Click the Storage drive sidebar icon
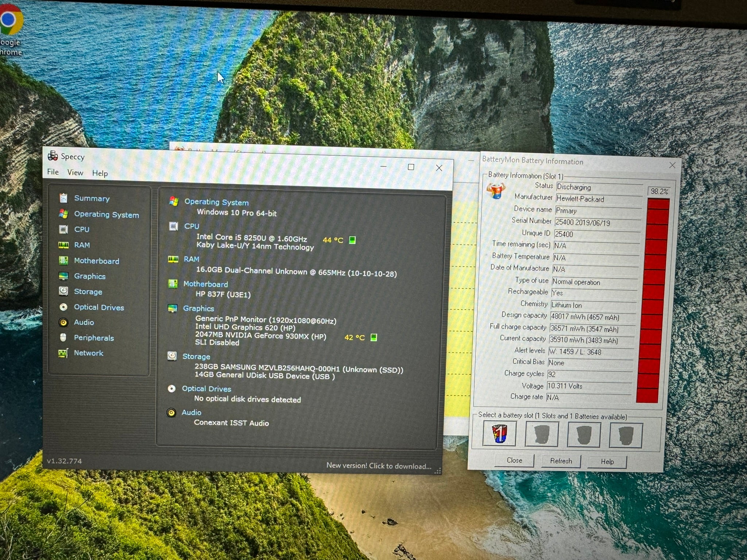The image size is (747, 560). pyautogui.click(x=63, y=291)
